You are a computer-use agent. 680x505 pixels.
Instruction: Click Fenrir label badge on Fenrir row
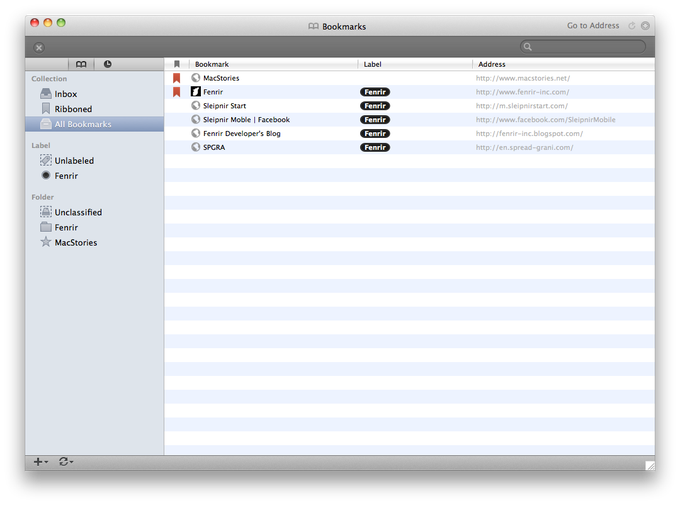(375, 92)
